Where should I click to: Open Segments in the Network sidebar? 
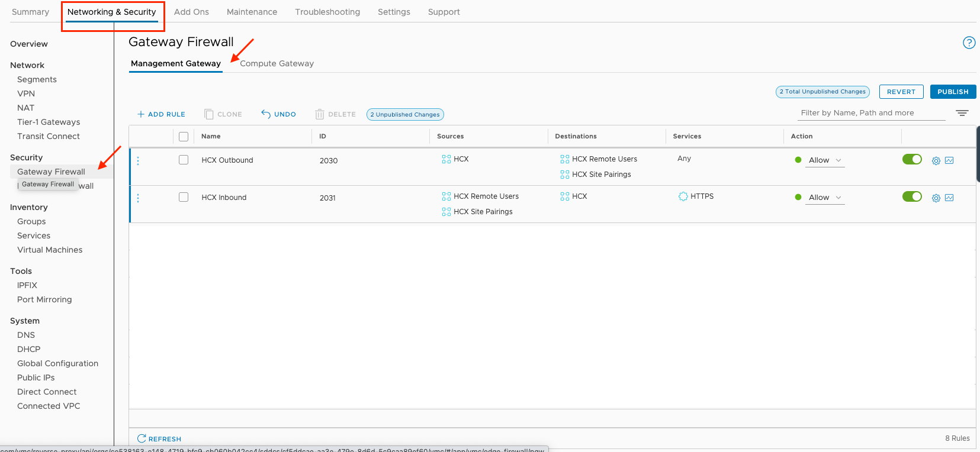[37, 79]
